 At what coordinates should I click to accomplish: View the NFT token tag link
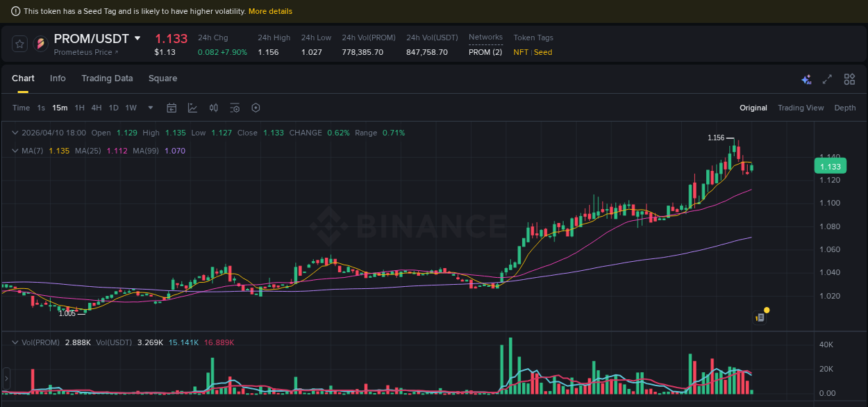(x=520, y=52)
